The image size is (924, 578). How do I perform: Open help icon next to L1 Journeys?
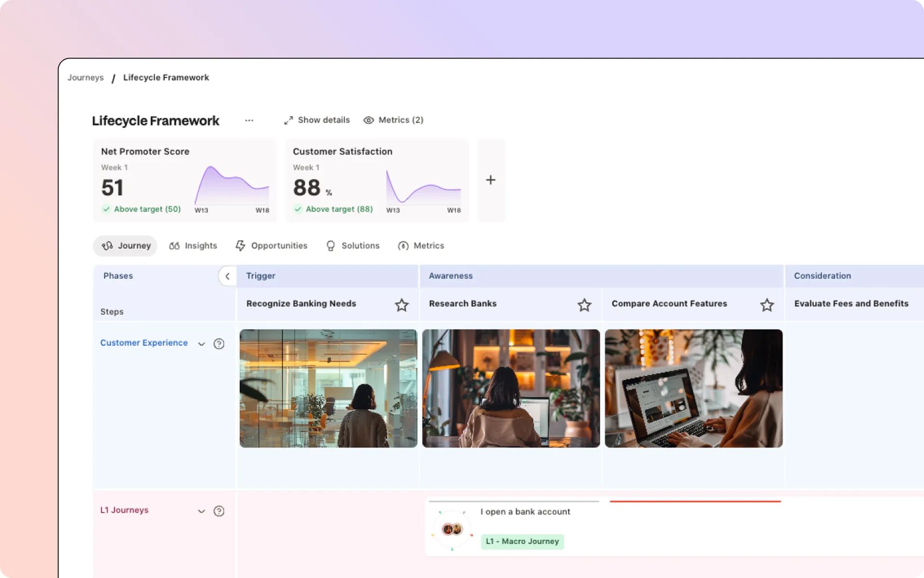[x=219, y=511]
